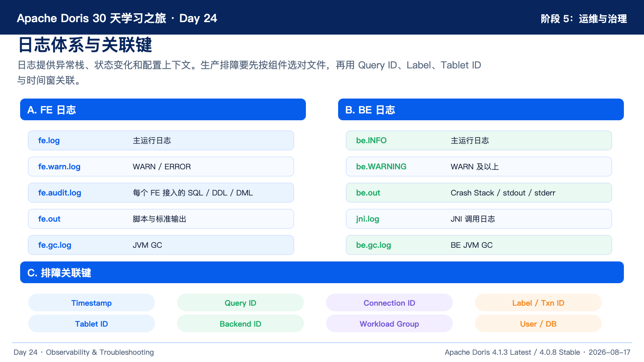Click the 'BE JVM GC' description text
The image size is (644, 362).
472,245
